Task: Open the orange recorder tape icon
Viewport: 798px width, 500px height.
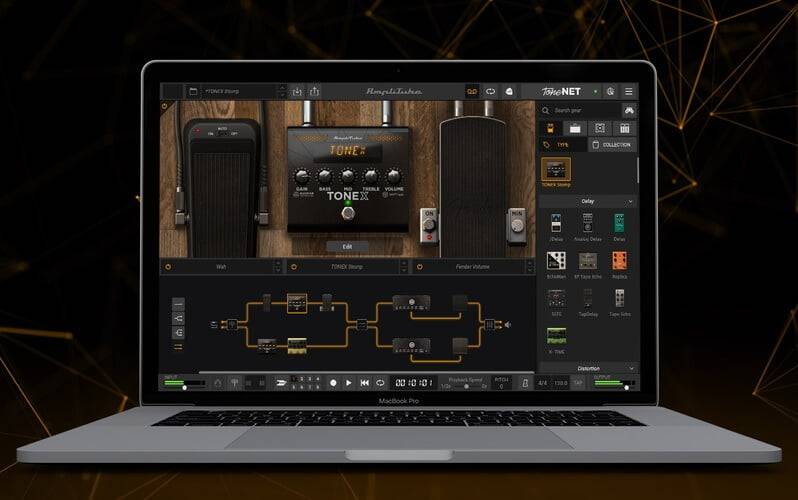Action: point(472,92)
